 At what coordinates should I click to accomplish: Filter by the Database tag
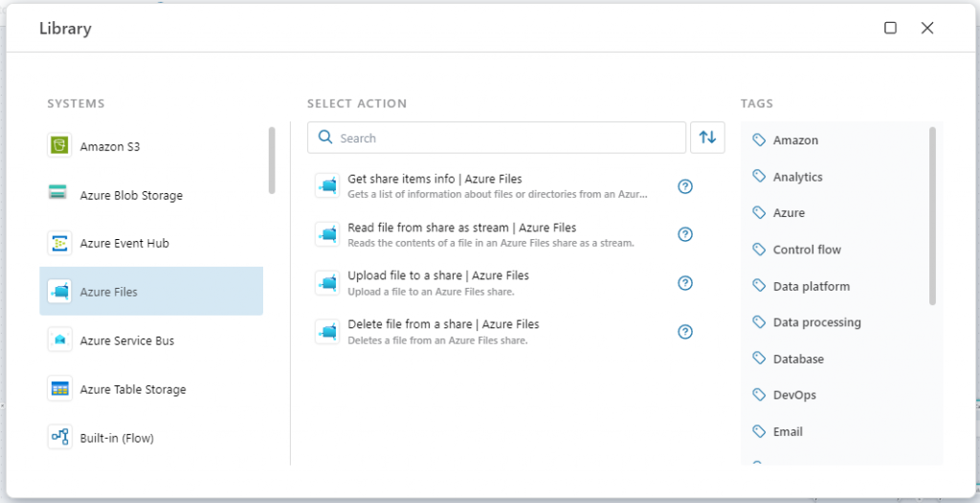[798, 359]
